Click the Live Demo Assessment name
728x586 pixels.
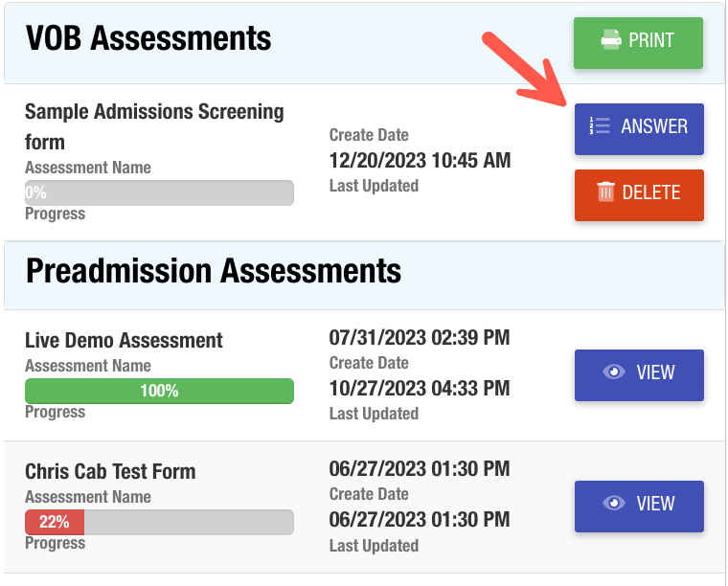[124, 340]
